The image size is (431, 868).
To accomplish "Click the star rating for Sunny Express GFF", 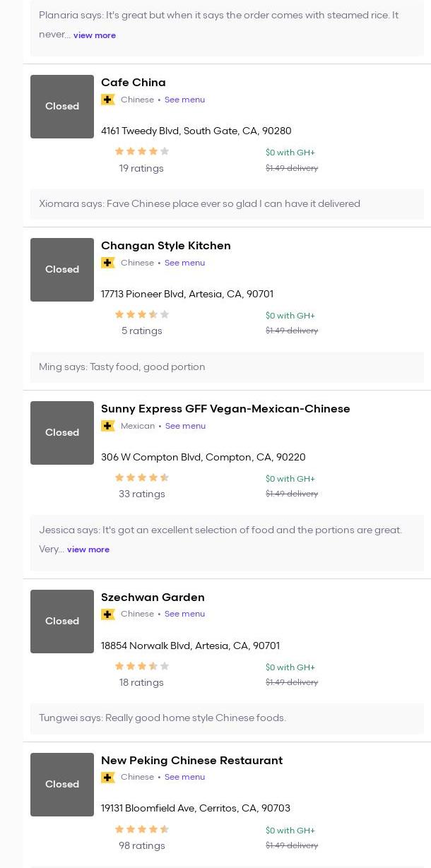I will 141,477.
